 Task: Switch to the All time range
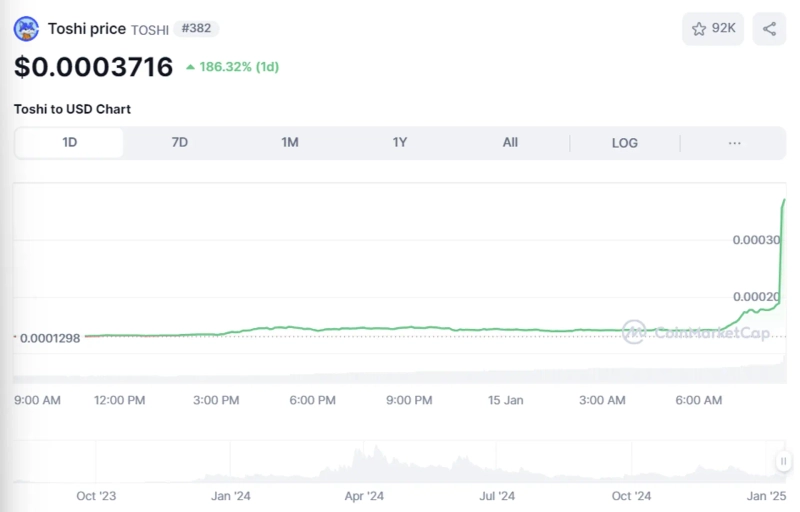[510, 143]
